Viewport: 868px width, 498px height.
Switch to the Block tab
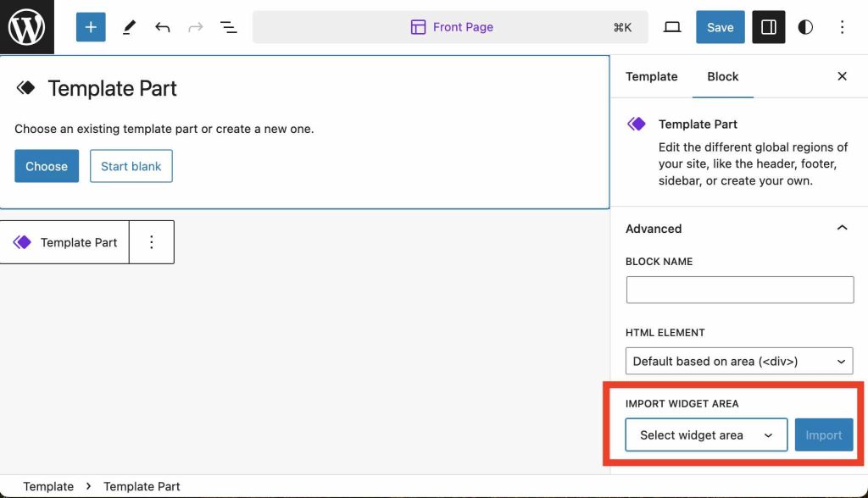[x=722, y=76]
